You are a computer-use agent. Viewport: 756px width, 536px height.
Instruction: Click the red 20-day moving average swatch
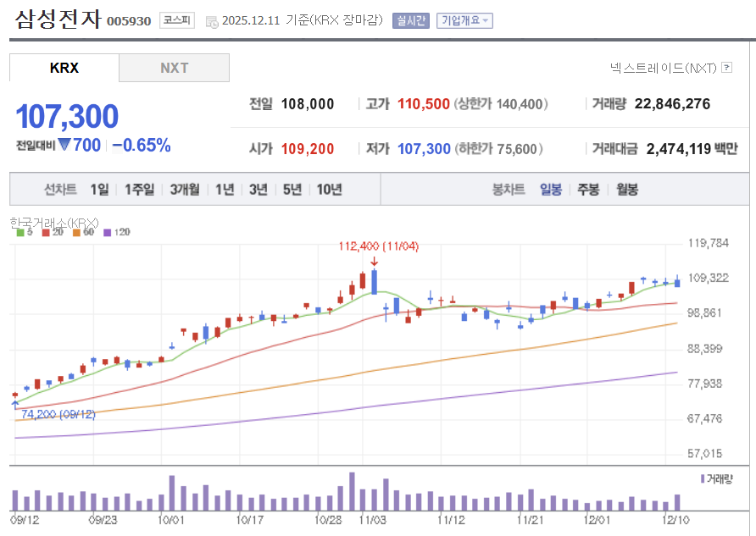click(x=46, y=233)
